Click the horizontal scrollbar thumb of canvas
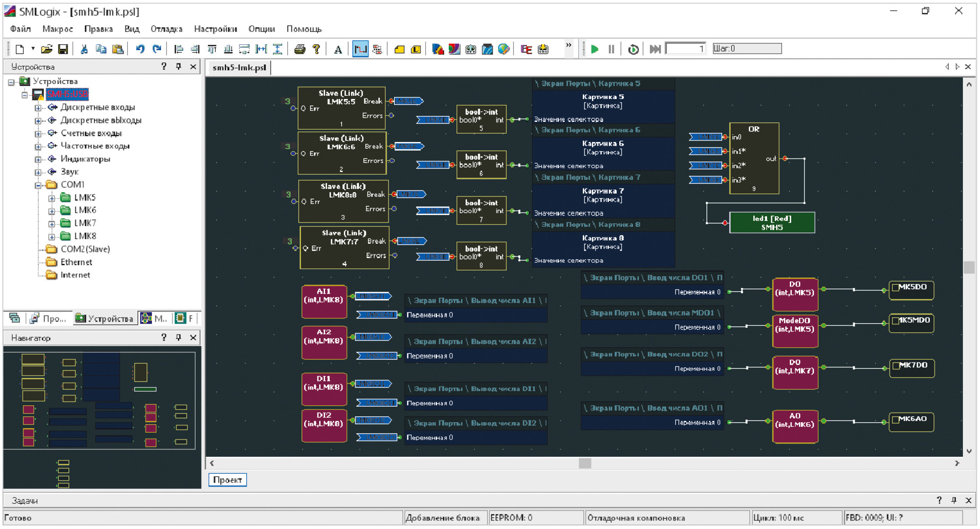 [x=585, y=463]
